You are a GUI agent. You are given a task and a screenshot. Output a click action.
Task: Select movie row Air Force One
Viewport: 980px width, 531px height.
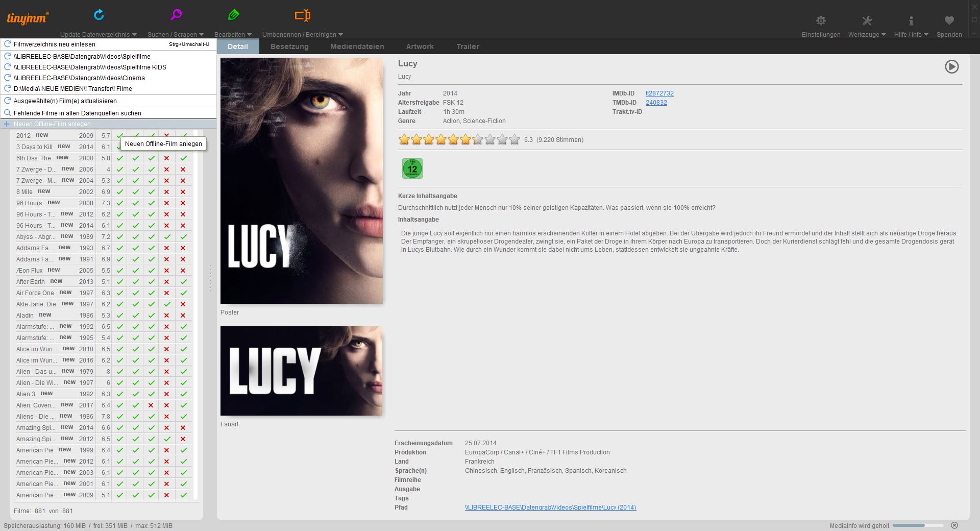coord(104,293)
